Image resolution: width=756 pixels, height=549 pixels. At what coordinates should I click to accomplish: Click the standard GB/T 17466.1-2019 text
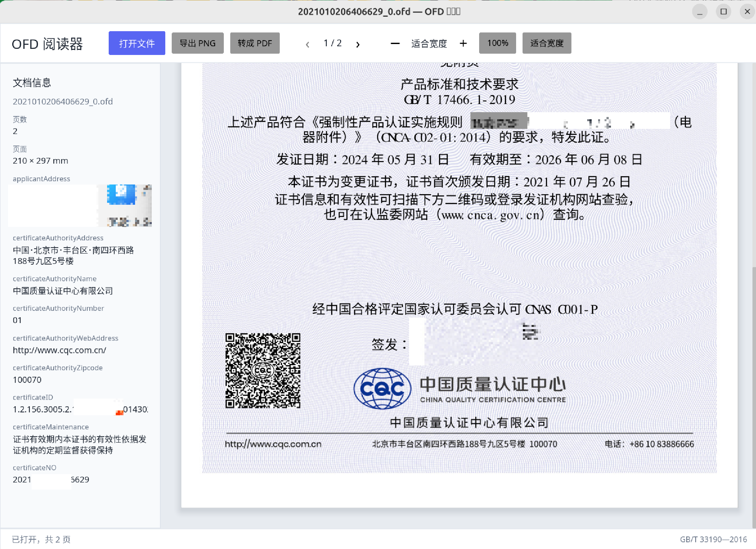click(x=459, y=100)
